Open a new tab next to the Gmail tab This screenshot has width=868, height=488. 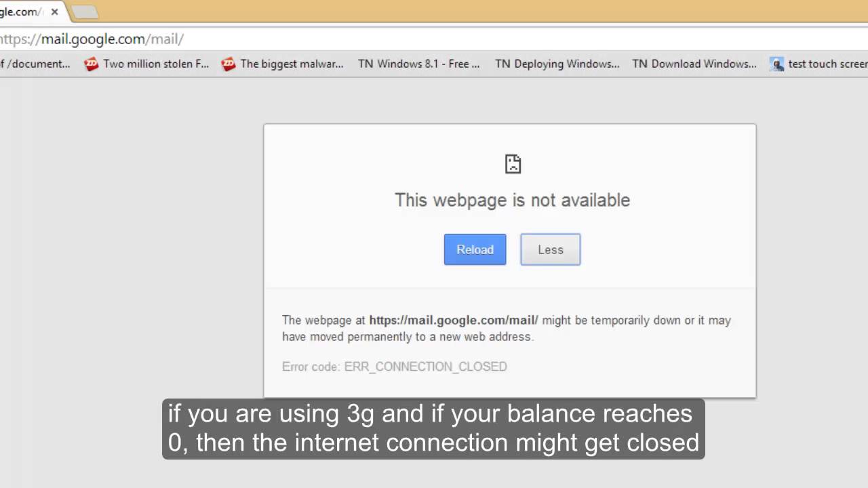(84, 12)
